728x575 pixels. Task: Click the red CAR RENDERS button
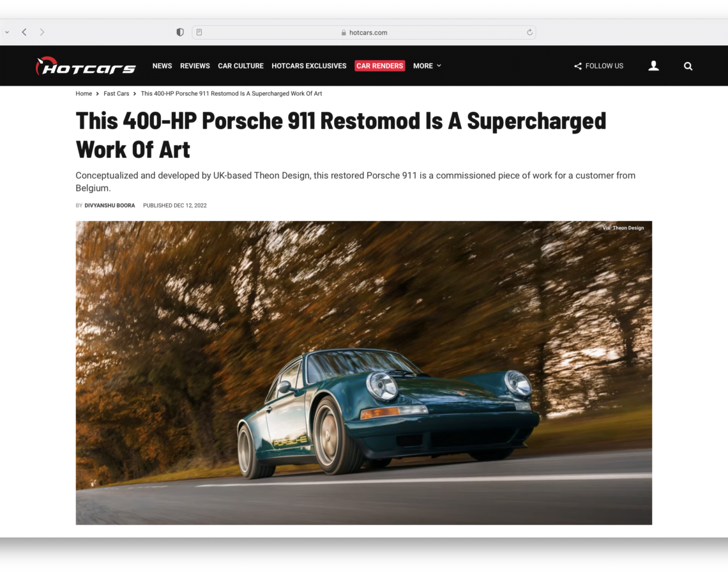click(x=379, y=66)
